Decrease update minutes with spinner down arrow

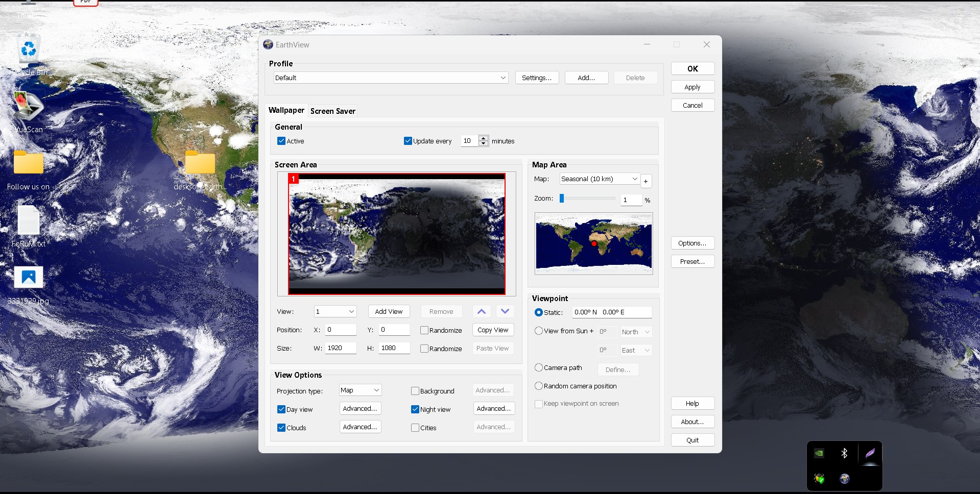point(484,144)
